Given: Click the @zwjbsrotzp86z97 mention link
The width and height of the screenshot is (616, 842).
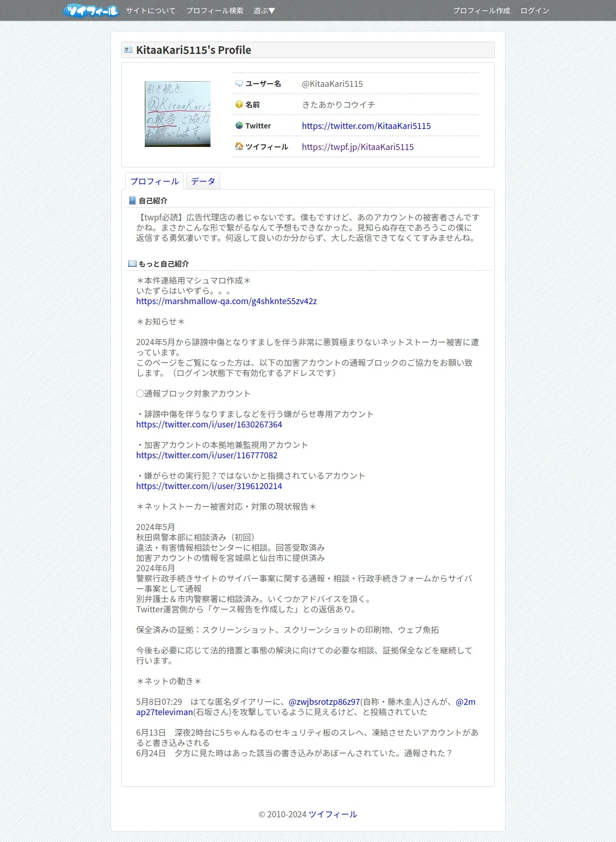Looking at the screenshot, I should tap(324, 702).
